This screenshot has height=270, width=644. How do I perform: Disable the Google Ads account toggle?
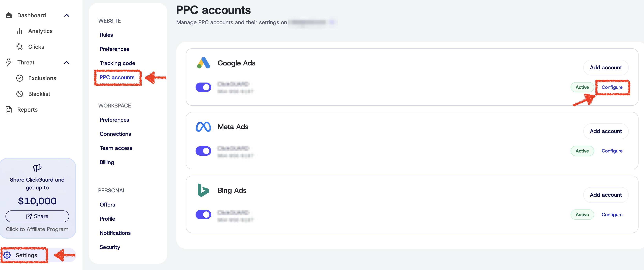click(203, 87)
